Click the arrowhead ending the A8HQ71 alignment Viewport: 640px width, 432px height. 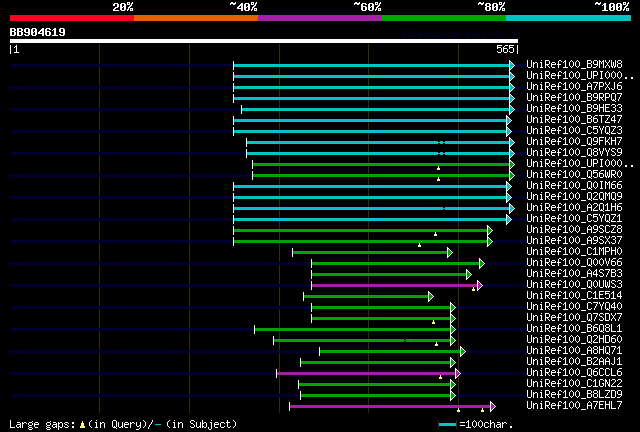(463, 352)
